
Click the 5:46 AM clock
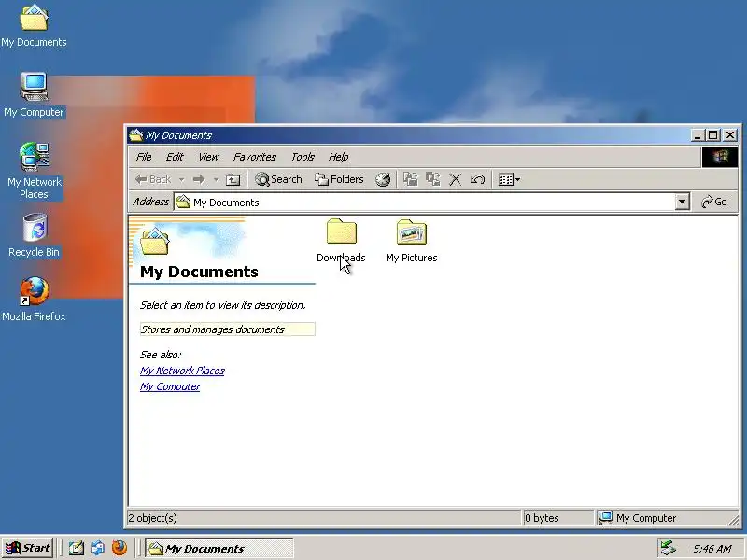click(x=712, y=549)
